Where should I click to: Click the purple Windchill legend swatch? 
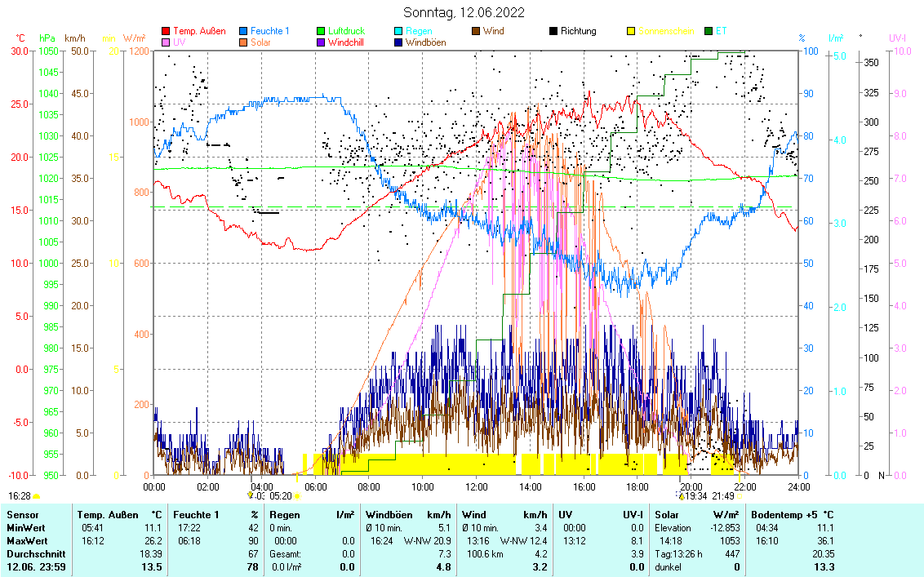coord(321,42)
